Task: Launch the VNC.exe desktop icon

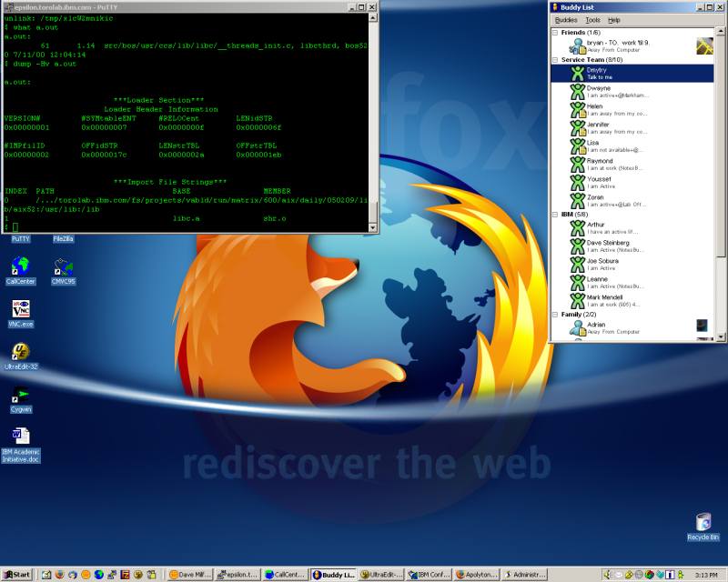Action: [x=21, y=309]
